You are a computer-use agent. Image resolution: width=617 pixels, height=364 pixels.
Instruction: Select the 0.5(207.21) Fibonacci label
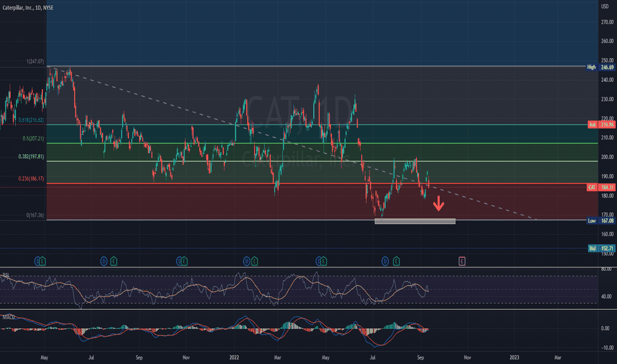(34, 138)
